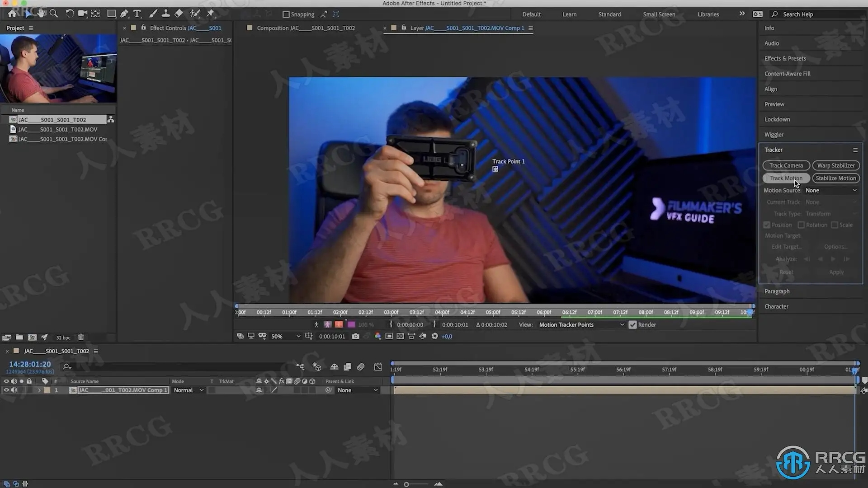Delete selected item with trash icon

(81, 337)
